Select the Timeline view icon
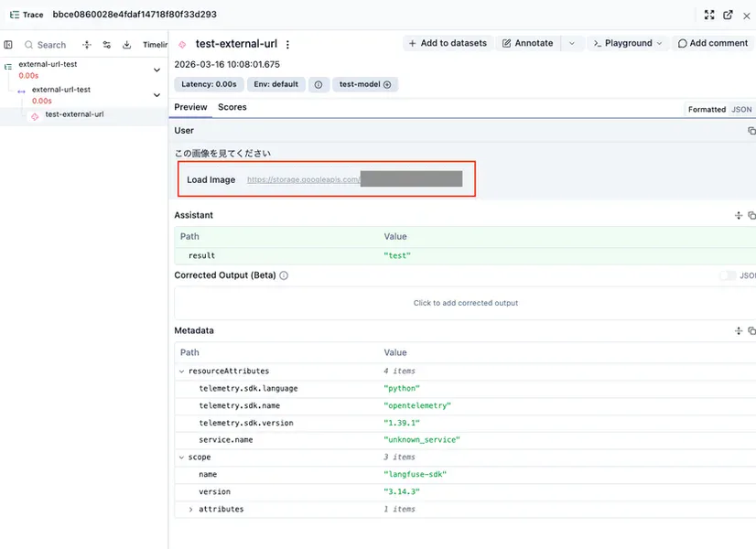Screen dimensions: 756x549 (156, 44)
